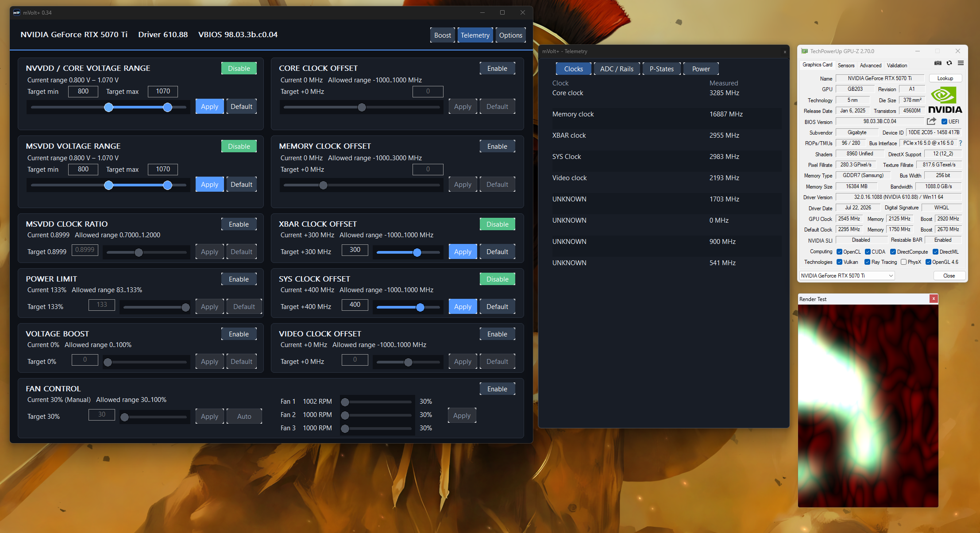Switch to GPU-Z Advanced tab

[x=870, y=66]
